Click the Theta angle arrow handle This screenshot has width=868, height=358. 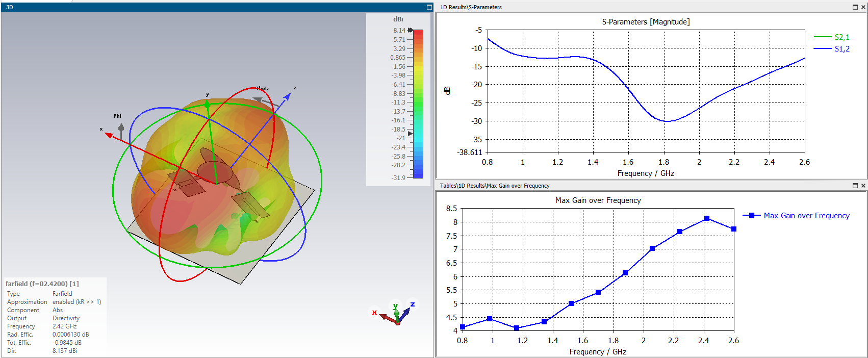coord(259,100)
